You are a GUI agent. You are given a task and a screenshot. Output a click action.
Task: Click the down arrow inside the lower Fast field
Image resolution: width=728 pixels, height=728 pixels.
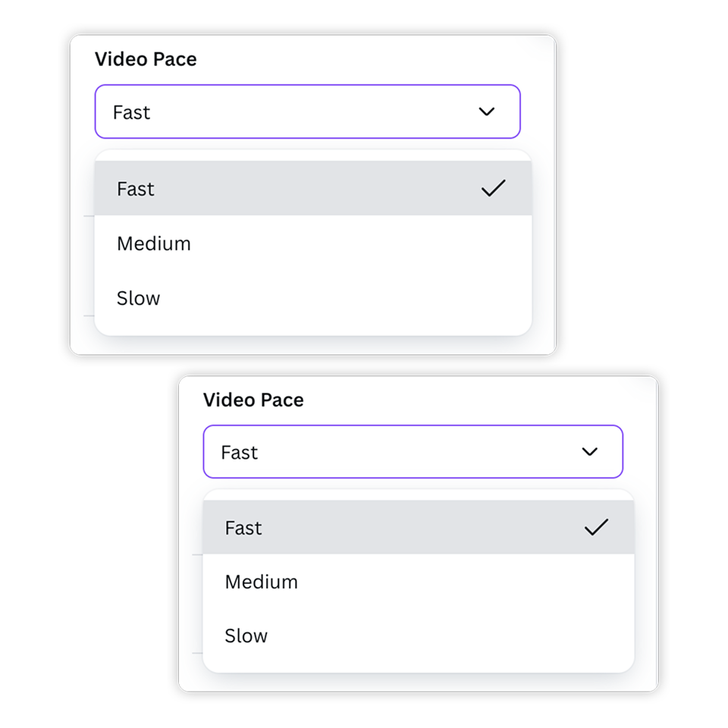pyautogui.click(x=589, y=451)
